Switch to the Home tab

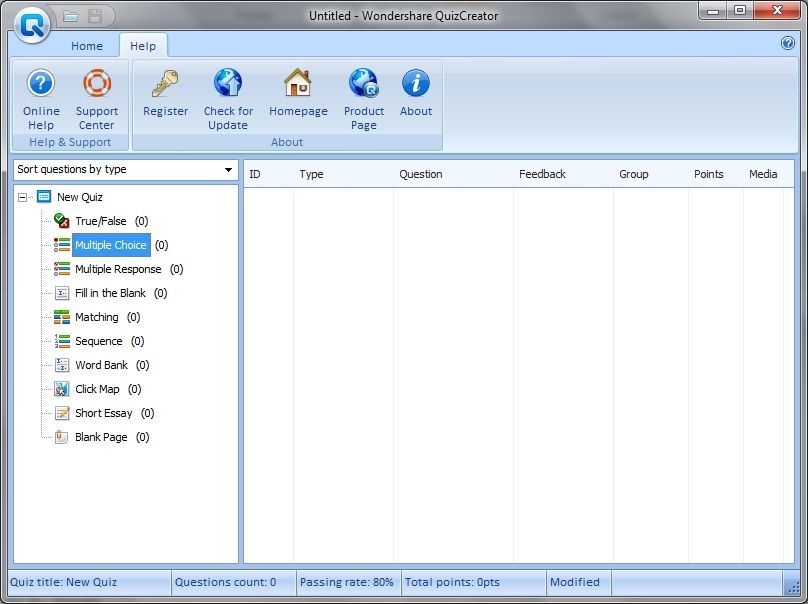[86, 45]
